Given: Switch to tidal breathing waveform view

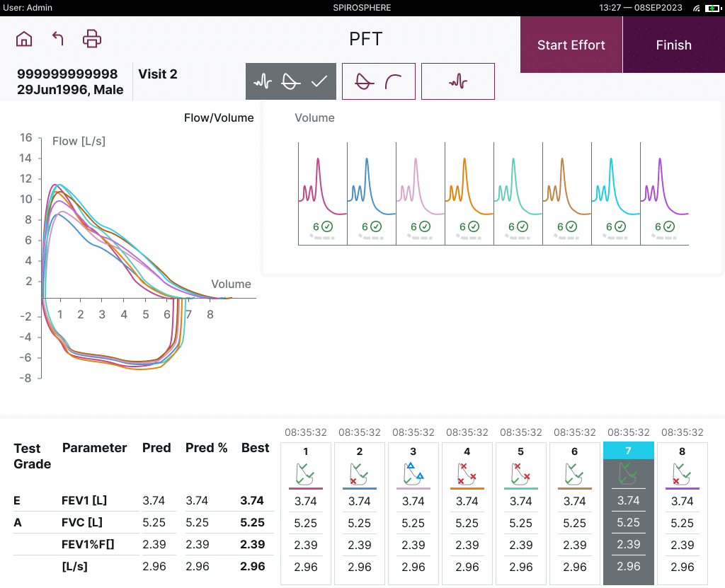Looking at the screenshot, I should click(x=457, y=81).
